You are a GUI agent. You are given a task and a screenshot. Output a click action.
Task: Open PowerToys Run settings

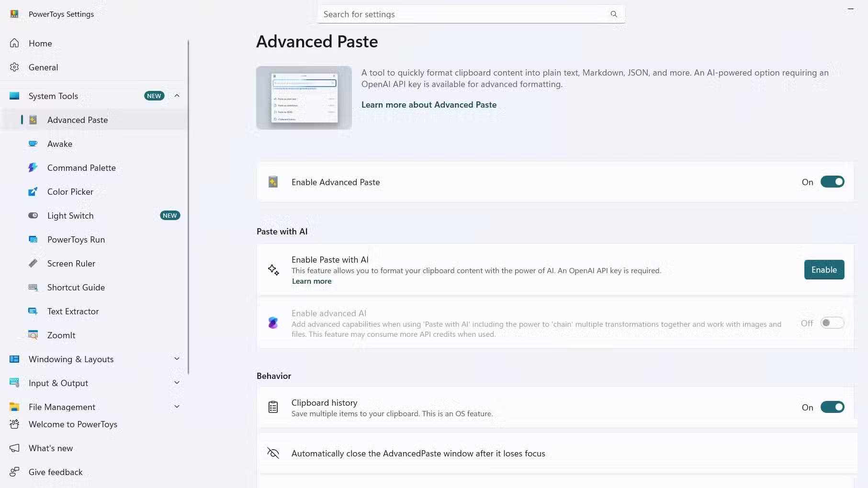click(94, 239)
